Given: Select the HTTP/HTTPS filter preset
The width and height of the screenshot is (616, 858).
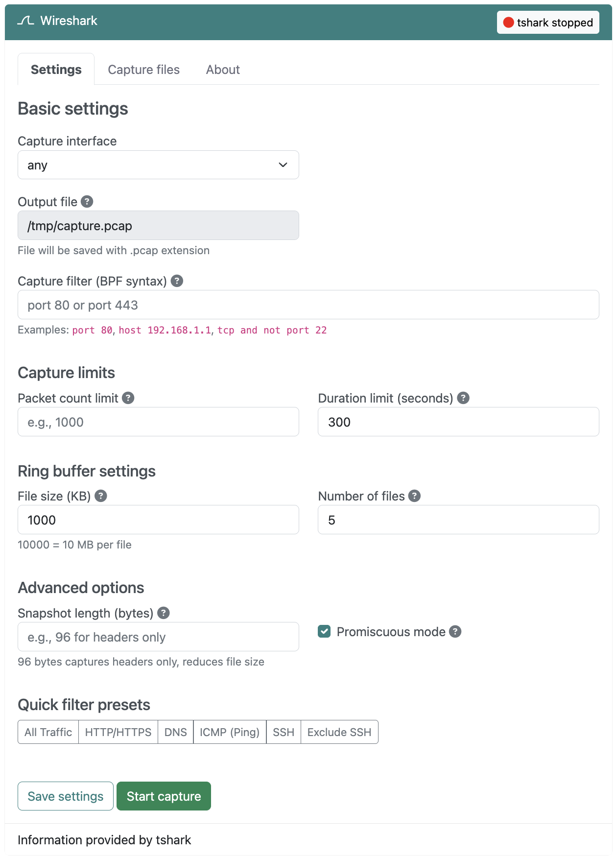Looking at the screenshot, I should 118,732.
